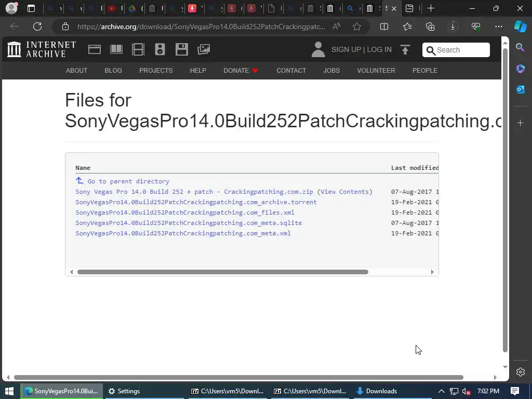Image resolution: width=532 pixels, height=399 pixels.
Task: Switch to the YouTube tab
Action: click(x=112, y=8)
